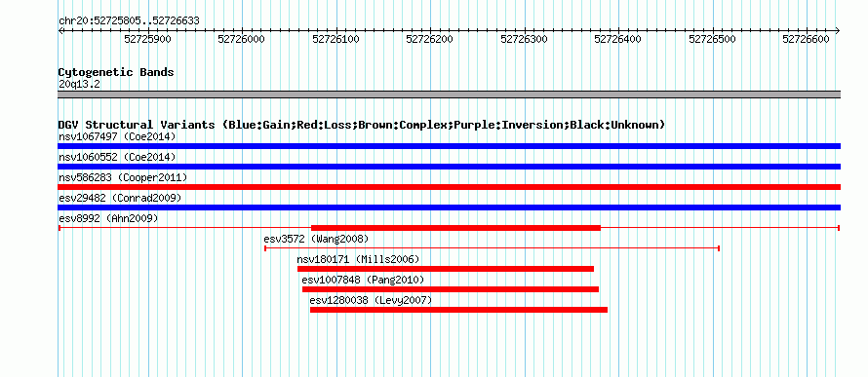Click ruler position 52726600
The height and width of the screenshot is (377, 868).
click(806, 39)
